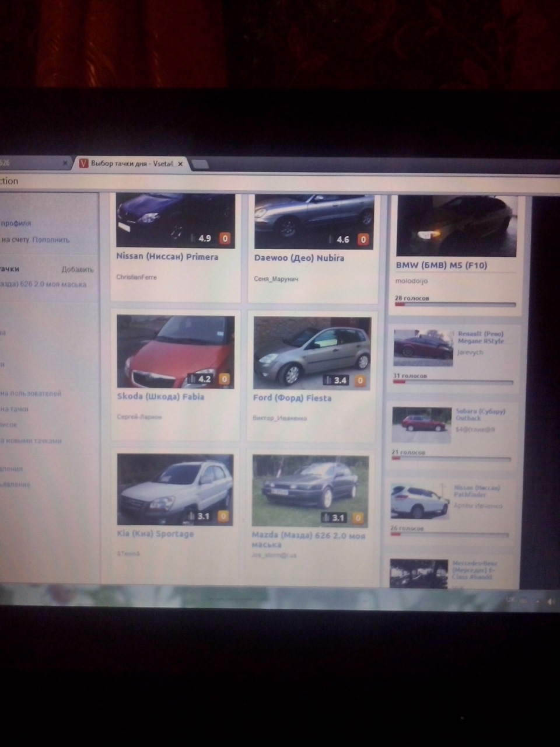The width and height of the screenshot is (560, 747).
Task: Open Nissan (Ниссан) Primera title link
Action: click(167, 257)
